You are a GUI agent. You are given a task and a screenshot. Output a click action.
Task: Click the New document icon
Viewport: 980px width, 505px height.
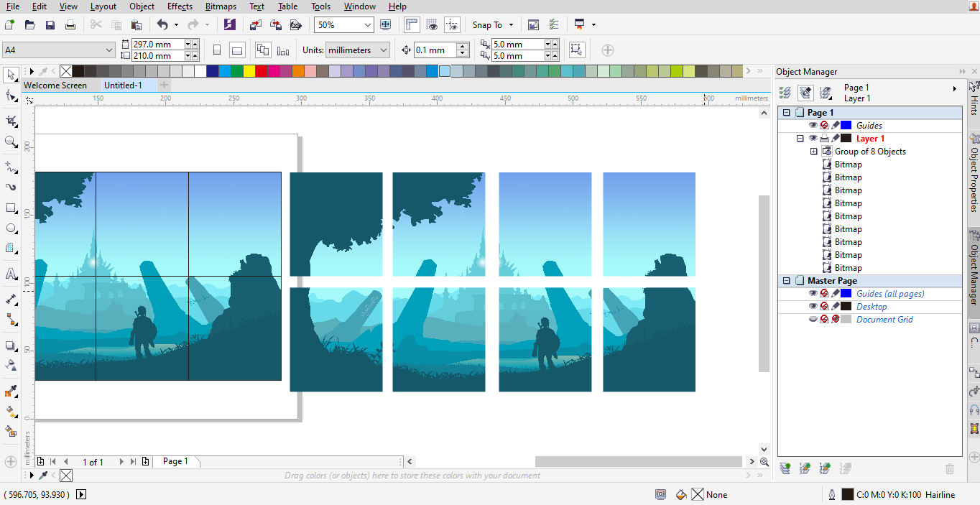click(x=9, y=24)
